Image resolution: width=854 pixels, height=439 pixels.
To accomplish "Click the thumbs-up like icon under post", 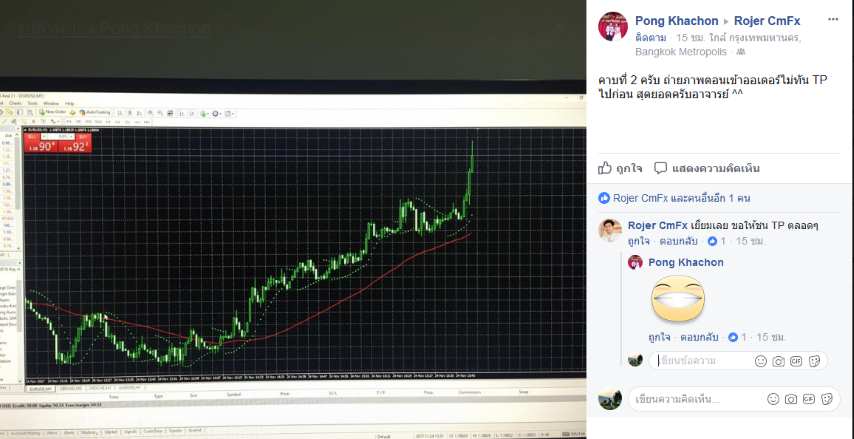I will [605, 168].
